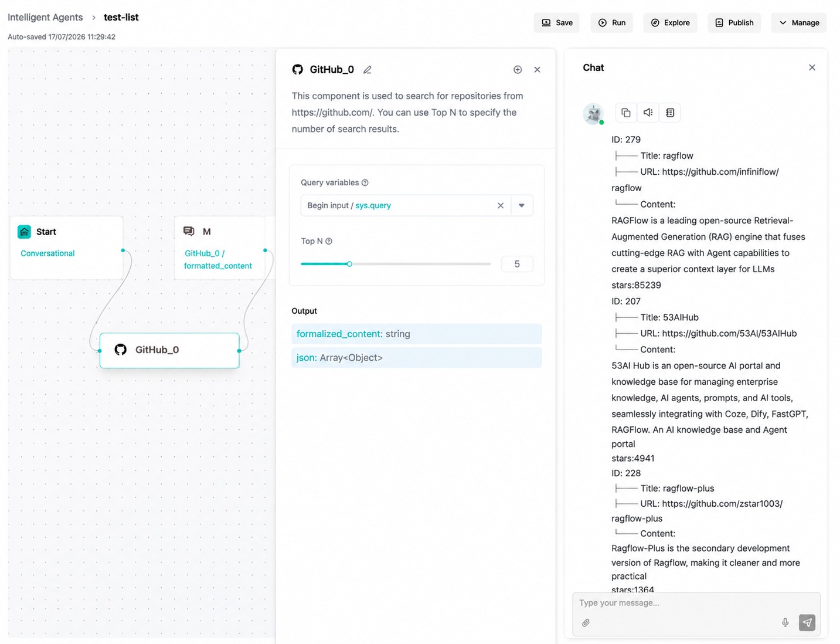Select the Message node labeled M
Image resolution: width=840 pixels, height=644 pixels.
coord(220,248)
